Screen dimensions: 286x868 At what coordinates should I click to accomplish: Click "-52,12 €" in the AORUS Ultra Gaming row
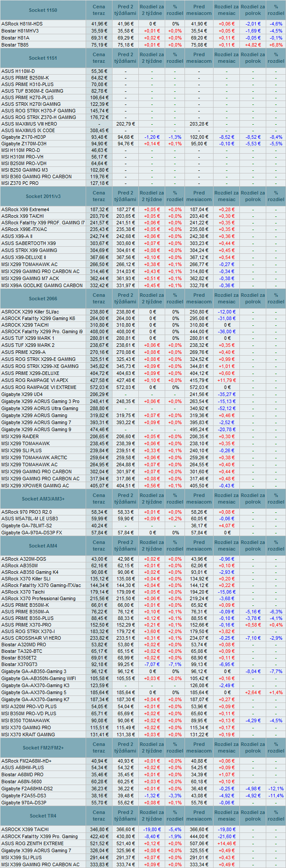pyautogui.click(x=227, y=408)
